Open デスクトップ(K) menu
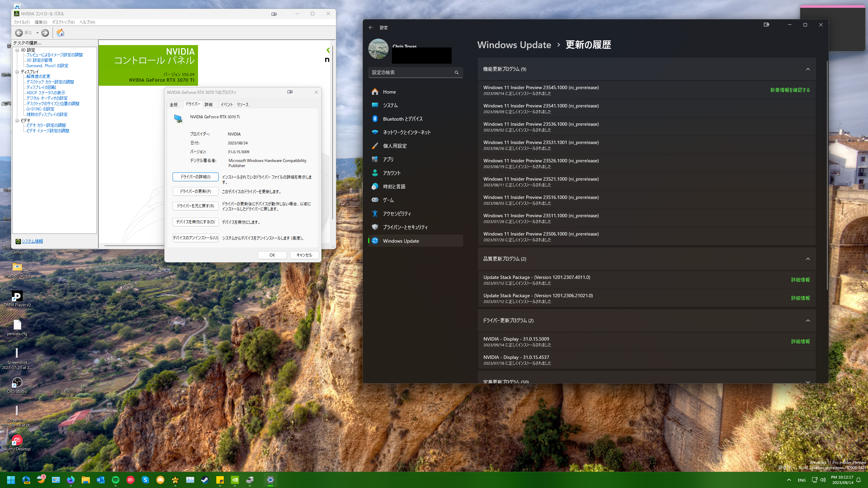 (63, 22)
